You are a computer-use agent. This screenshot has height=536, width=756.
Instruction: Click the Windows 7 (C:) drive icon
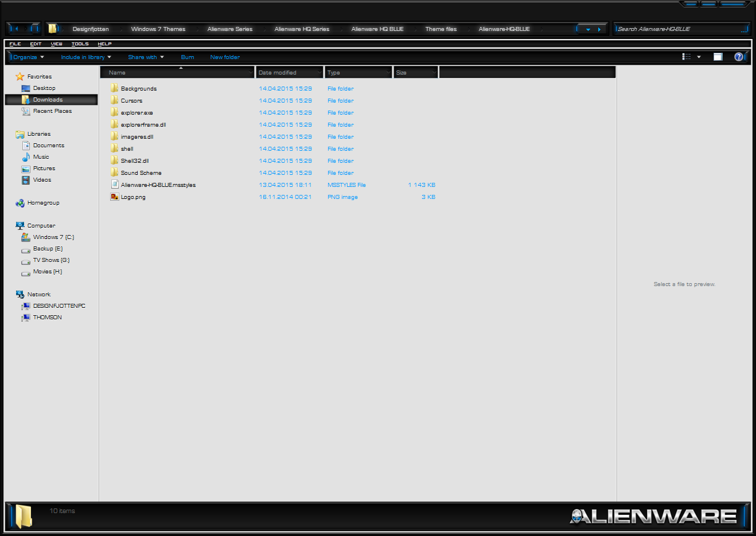pyautogui.click(x=26, y=237)
